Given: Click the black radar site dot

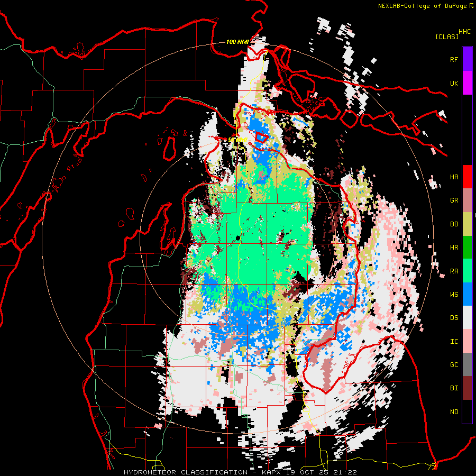Looking at the screenshot, I should [x=237, y=239].
